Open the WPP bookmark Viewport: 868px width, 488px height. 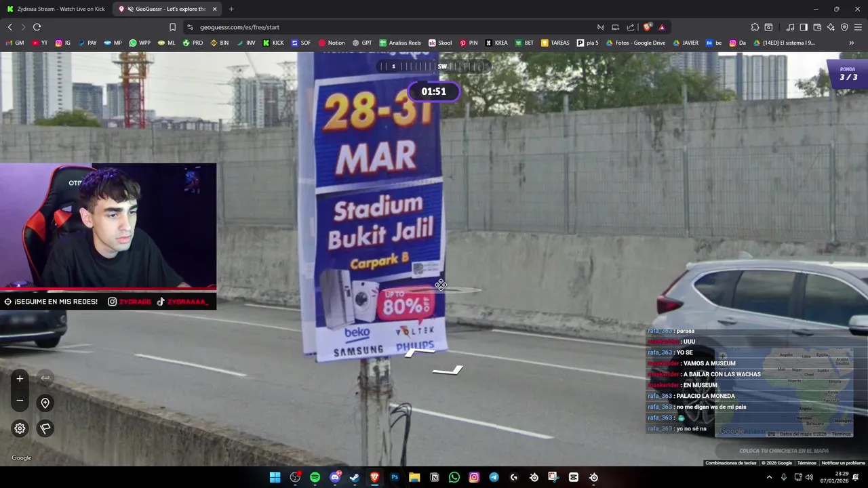click(x=140, y=43)
